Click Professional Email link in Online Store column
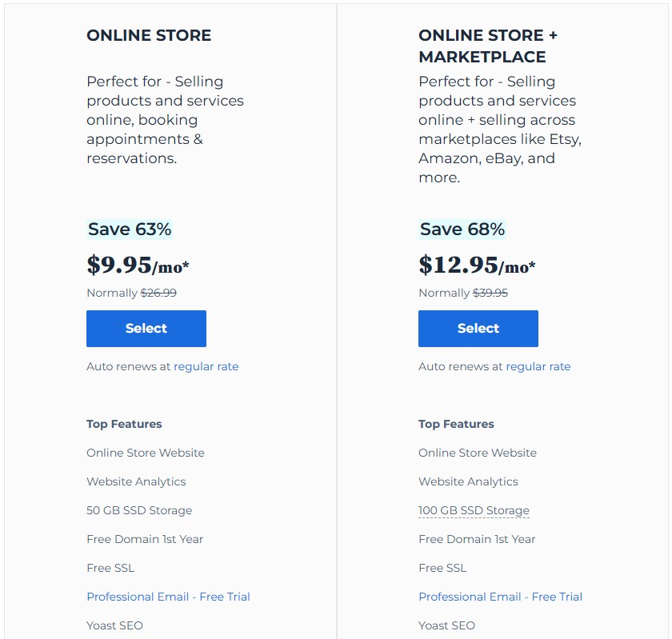Viewport: 672px width, 639px height. (168, 597)
